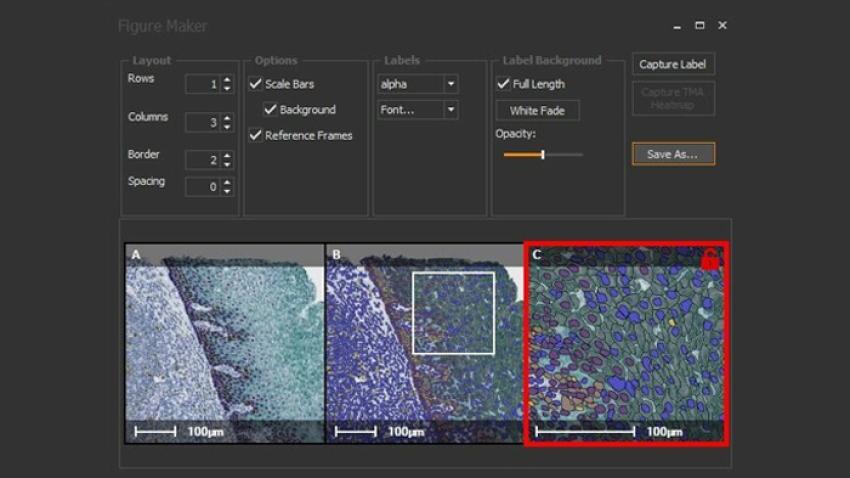
Task: Increase the Border value with up arrow
Action: click(227, 156)
